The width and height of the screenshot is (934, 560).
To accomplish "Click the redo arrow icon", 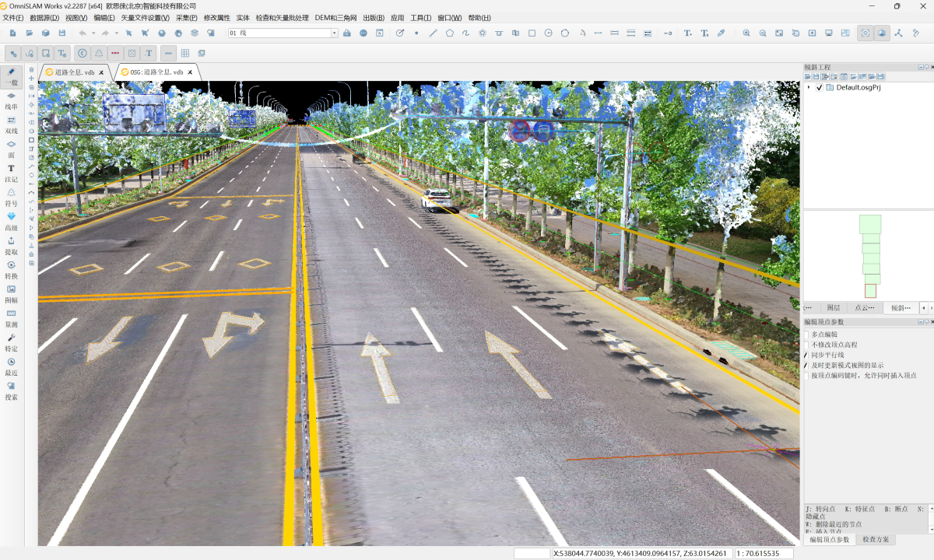I will 106,33.
